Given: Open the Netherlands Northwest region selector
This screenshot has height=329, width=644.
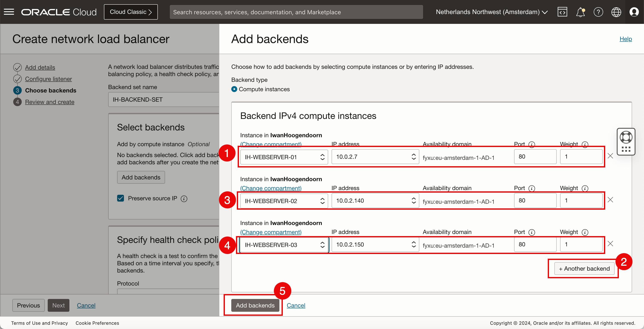Looking at the screenshot, I should point(492,12).
